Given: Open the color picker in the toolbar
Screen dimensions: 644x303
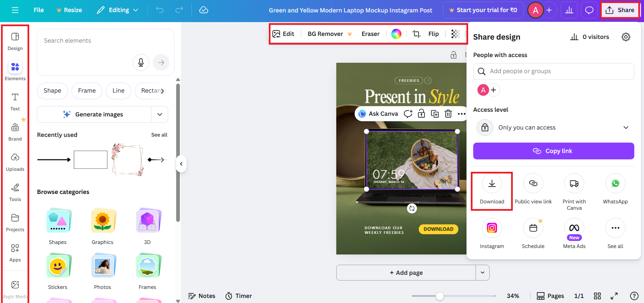Looking at the screenshot, I should pos(396,34).
